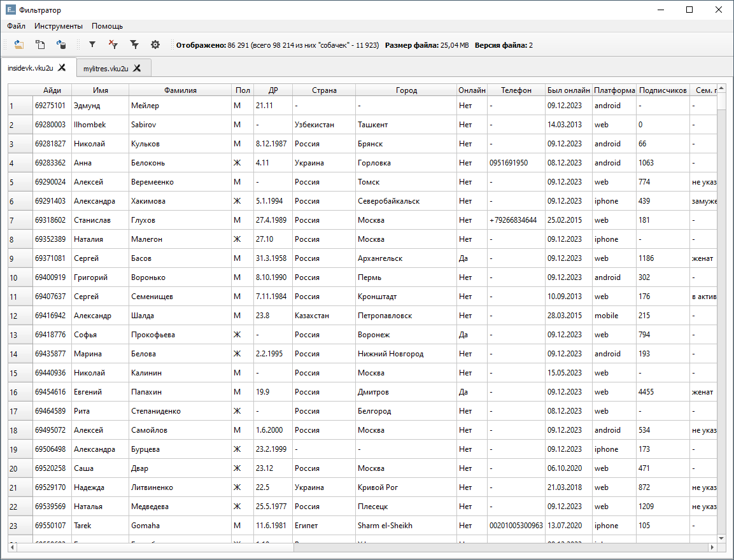This screenshot has height=560, width=734.
Task: Select row header number 12
Action: click(x=20, y=316)
